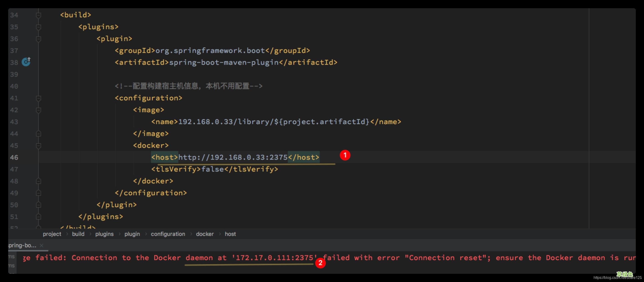Click the tlsVerify false value

213,169
